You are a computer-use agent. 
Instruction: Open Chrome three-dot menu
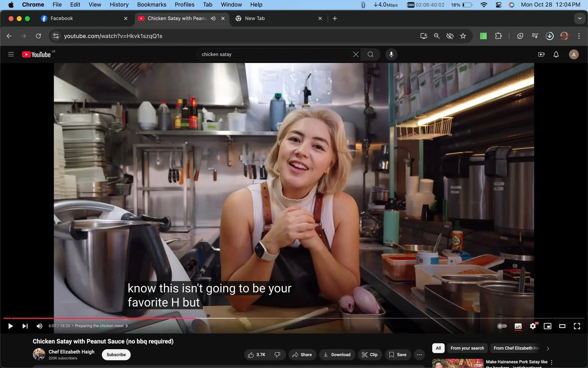(579, 36)
